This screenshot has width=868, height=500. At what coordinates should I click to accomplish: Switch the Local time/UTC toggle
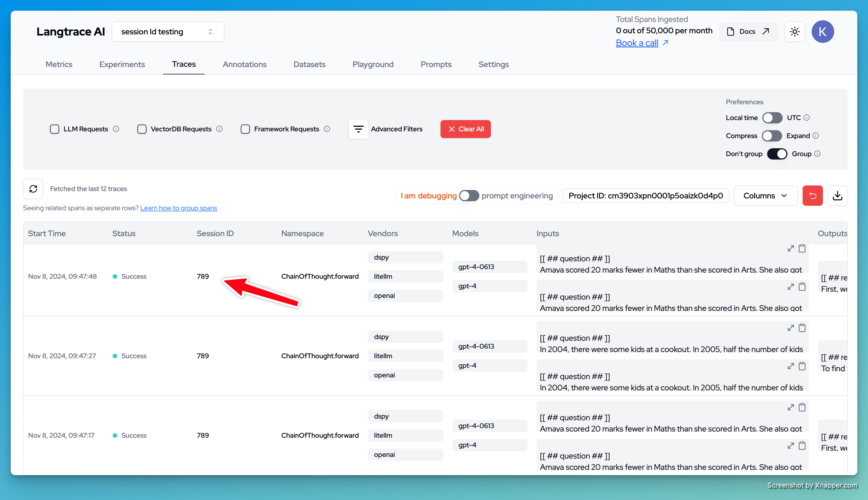[x=772, y=118]
